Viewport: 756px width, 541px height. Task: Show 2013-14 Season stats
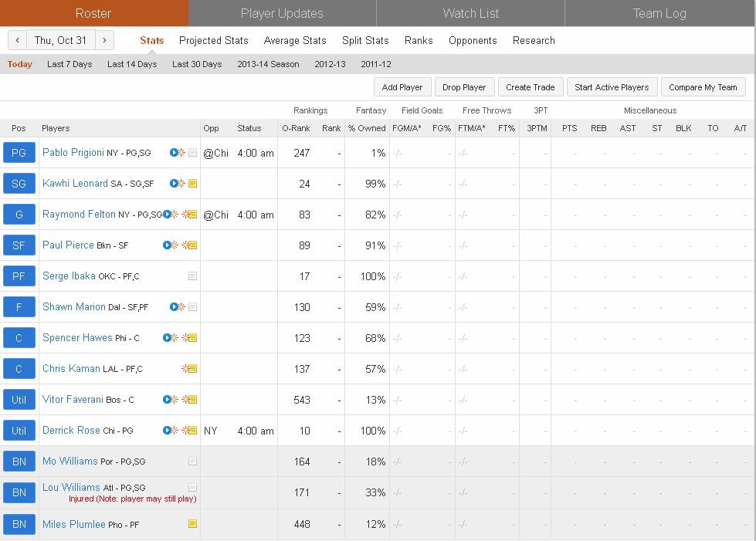[x=268, y=64]
